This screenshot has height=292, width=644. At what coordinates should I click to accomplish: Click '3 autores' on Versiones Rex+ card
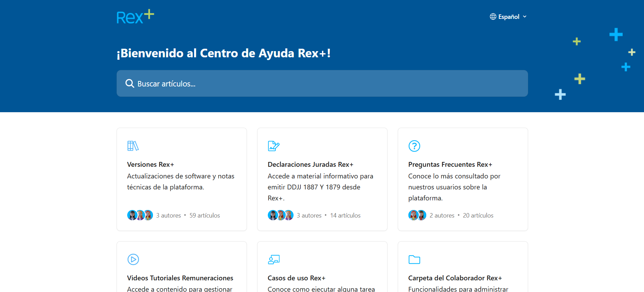point(169,215)
